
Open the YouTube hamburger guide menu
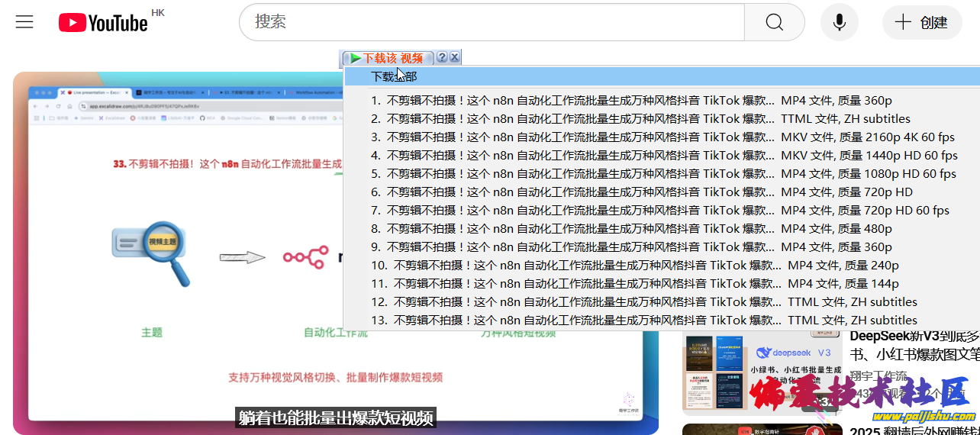coord(24,22)
